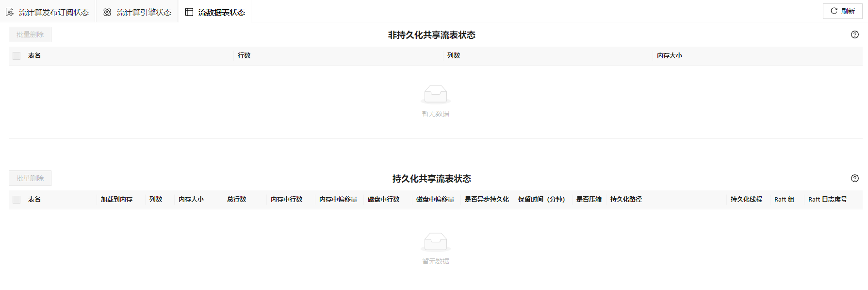
Task: Click the 总行数 column header
Action: click(x=236, y=200)
